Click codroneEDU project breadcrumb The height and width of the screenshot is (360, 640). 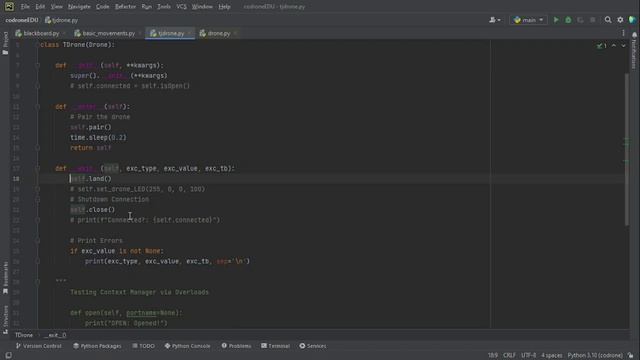[x=22, y=20]
